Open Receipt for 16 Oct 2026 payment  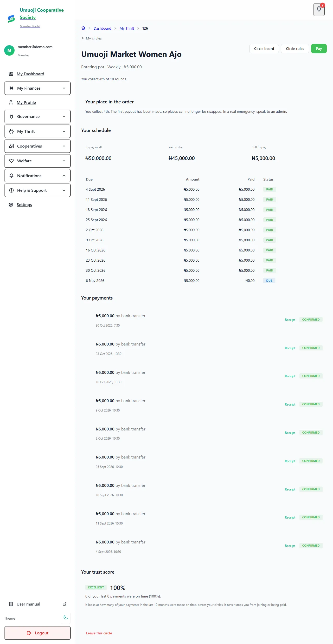290,376
